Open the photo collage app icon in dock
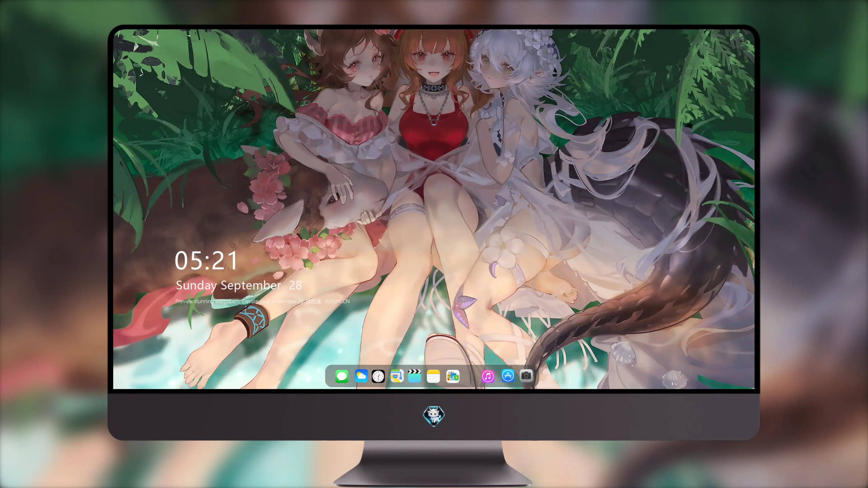The image size is (868, 488). (453, 376)
